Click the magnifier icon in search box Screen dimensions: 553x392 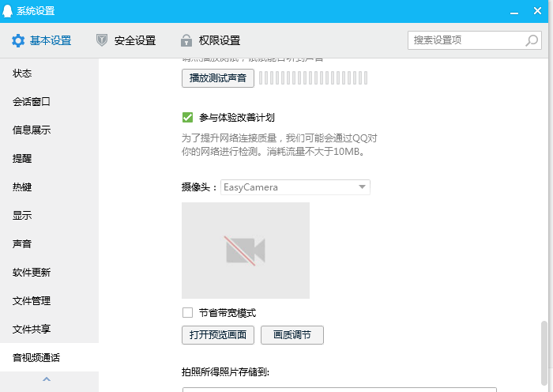pyautogui.click(x=532, y=40)
